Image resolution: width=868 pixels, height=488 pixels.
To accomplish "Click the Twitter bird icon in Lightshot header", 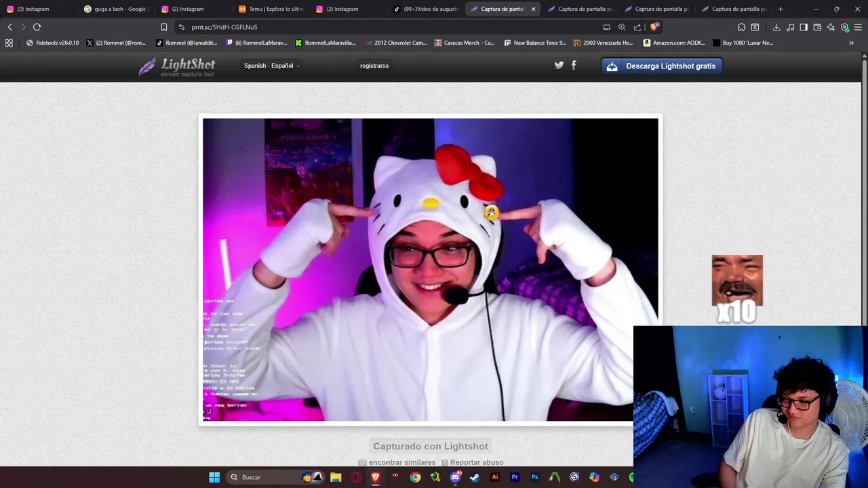I will pyautogui.click(x=559, y=66).
